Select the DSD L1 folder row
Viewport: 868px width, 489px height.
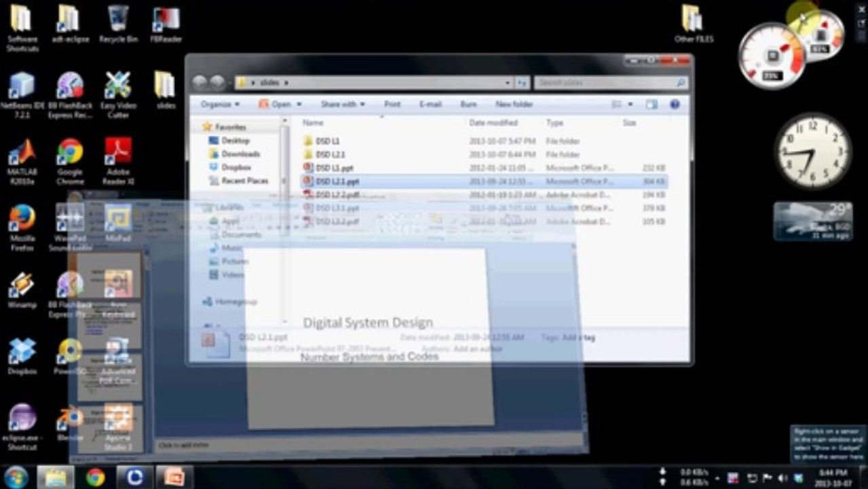[483, 141]
